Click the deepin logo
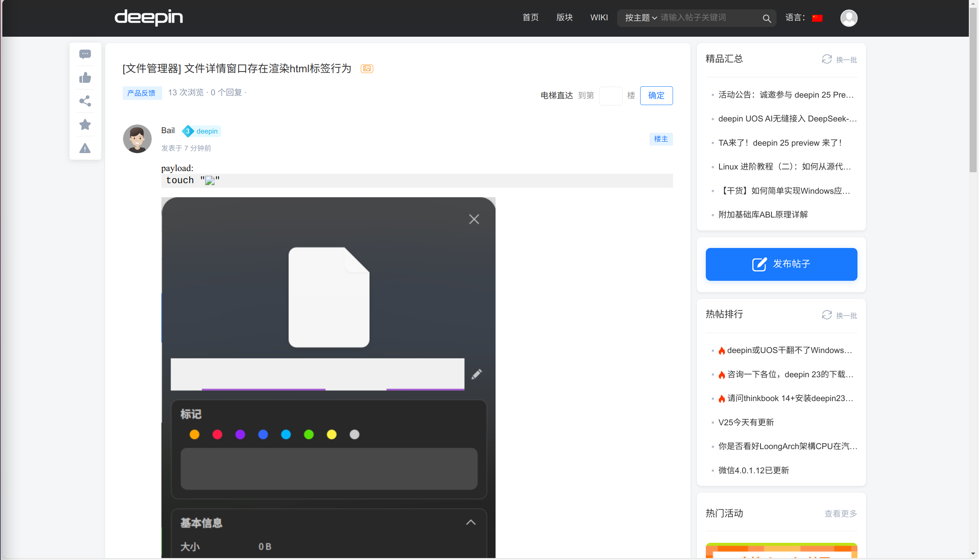 149,18
